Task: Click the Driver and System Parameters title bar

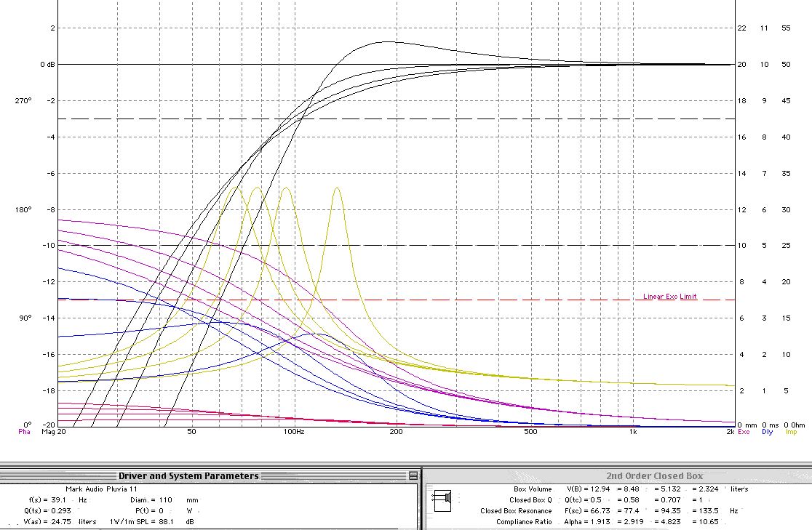Action: 208,475
